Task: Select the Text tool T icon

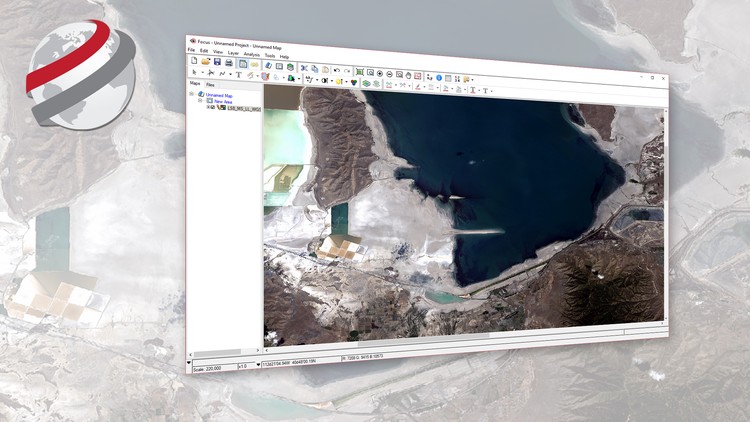Action: coord(238,75)
